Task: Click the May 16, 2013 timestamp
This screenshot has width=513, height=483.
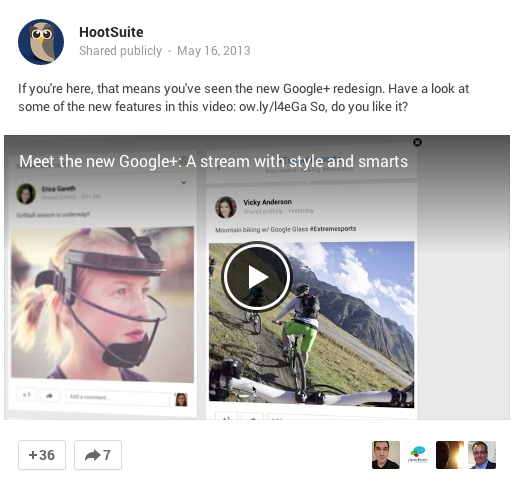Action: [214, 51]
